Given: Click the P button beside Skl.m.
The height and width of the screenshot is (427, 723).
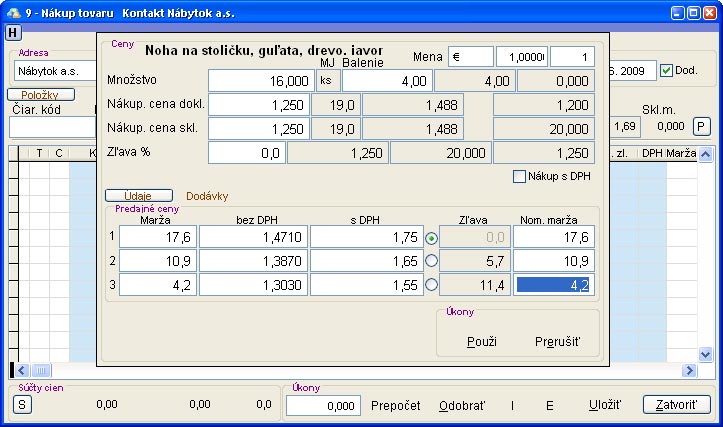Looking at the screenshot, I should coord(702,126).
